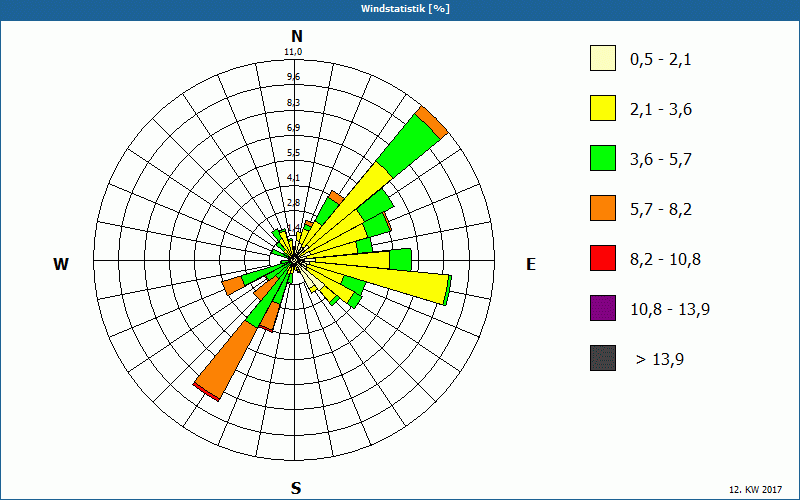Click the '11,0' axis value
800x500 pixels.
[293, 52]
